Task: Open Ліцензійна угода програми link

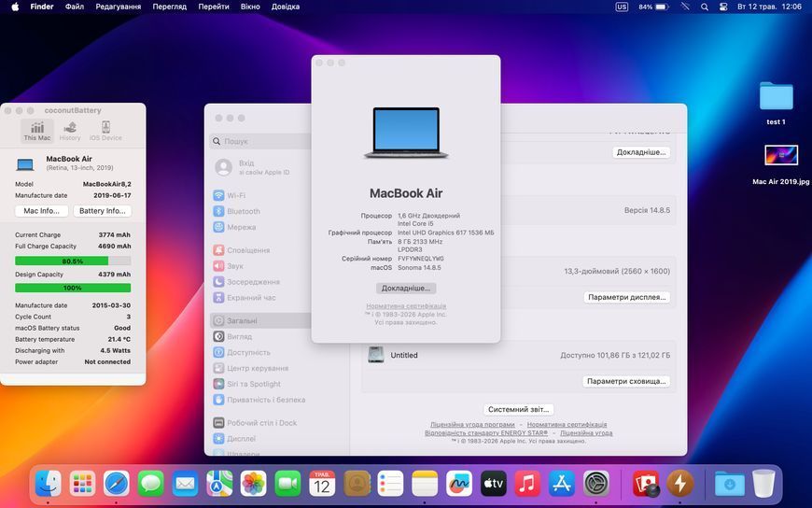Action: tap(472, 424)
